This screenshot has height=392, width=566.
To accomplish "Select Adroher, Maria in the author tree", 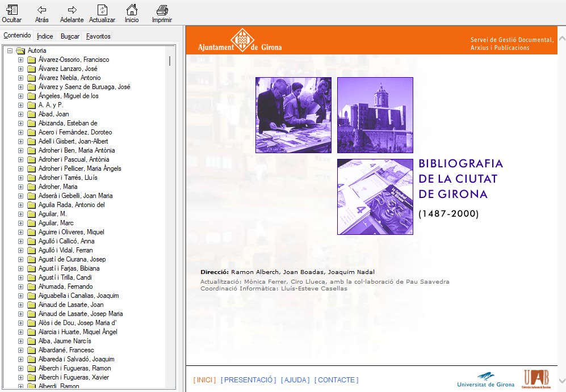I will (x=58, y=187).
